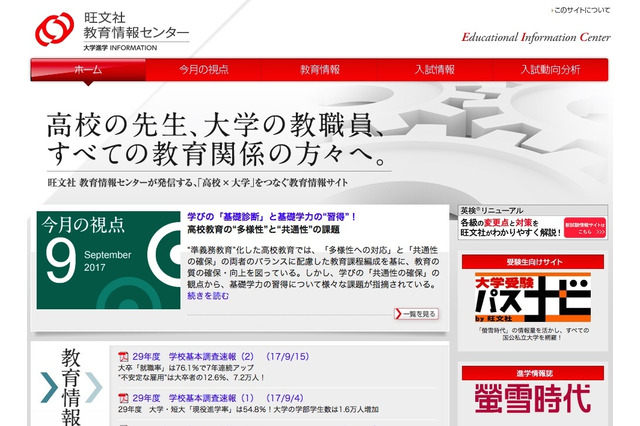Image resolution: width=640 pixels, height=426 pixels.
Task: Click text 大卒「就職率」は76.1％で7年連続アップ
Action: [x=186, y=368]
